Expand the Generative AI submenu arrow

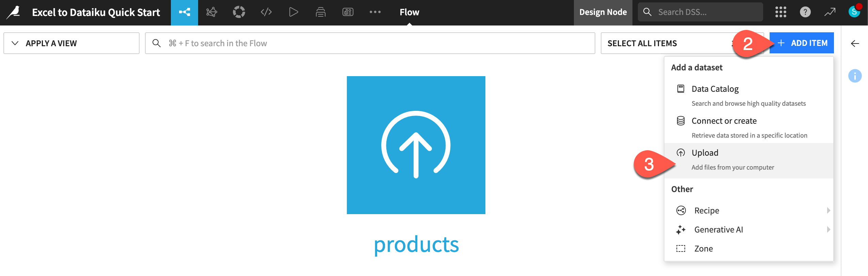829,229
